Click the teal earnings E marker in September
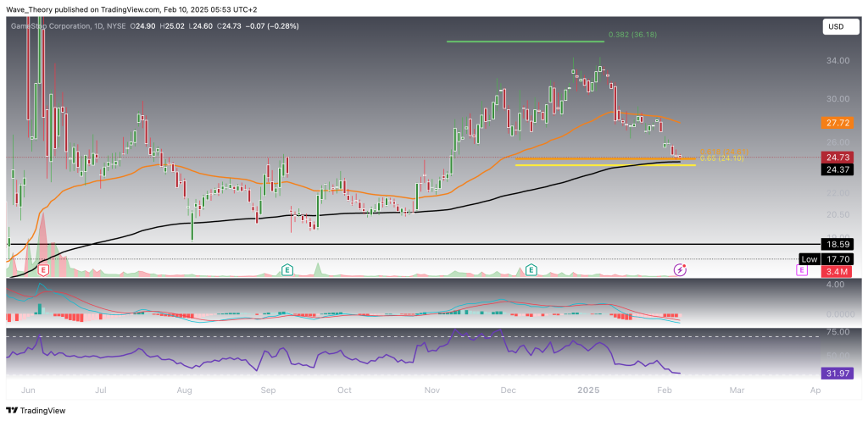The width and height of the screenshot is (868, 421). 287,270
